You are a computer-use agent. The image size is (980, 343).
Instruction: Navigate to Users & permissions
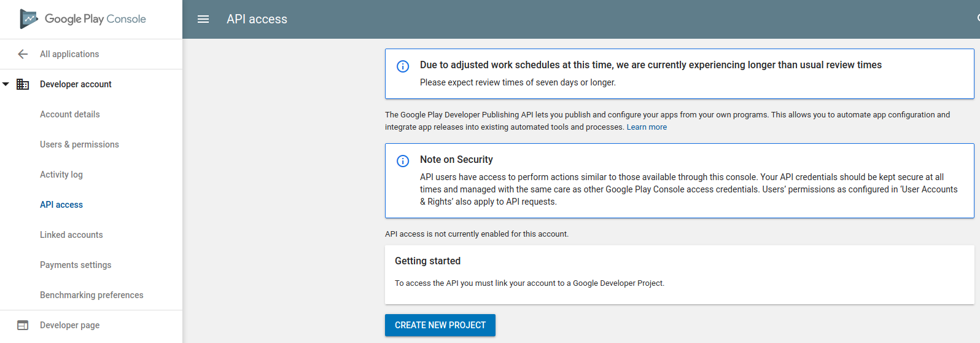(x=79, y=144)
